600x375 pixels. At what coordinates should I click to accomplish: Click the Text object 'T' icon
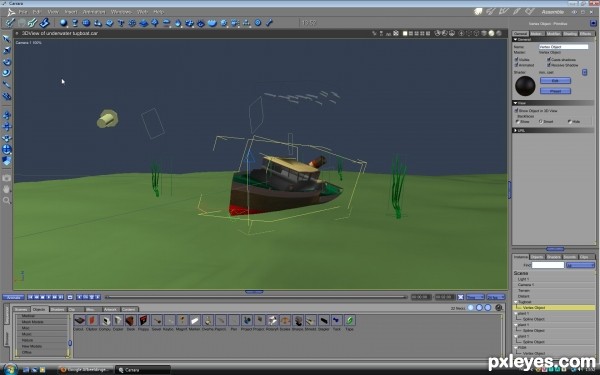tap(121, 23)
